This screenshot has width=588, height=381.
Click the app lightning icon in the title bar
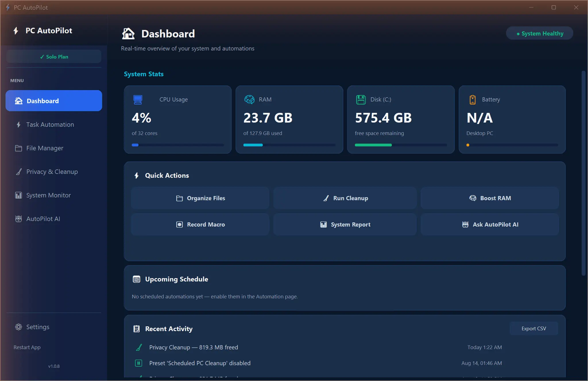click(8, 7)
